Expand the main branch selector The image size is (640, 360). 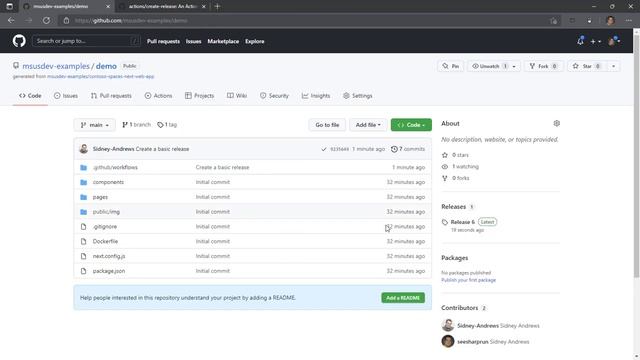pyautogui.click(x=95, y=125)
